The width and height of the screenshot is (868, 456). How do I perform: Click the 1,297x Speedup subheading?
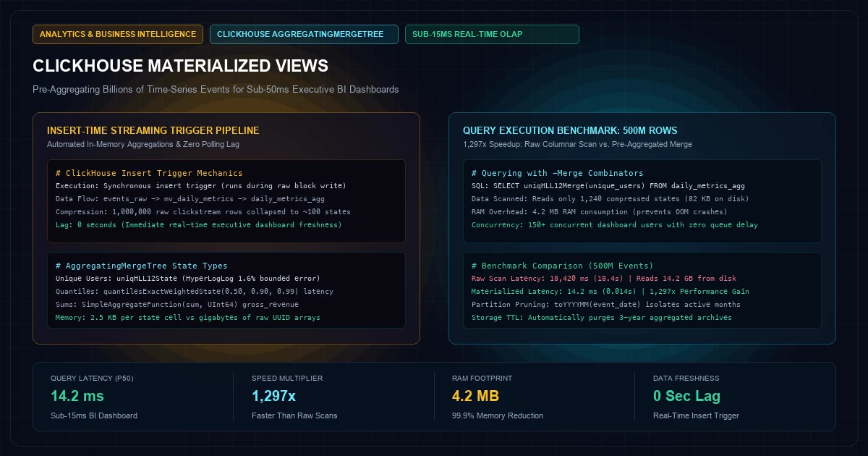coord(577,144)
